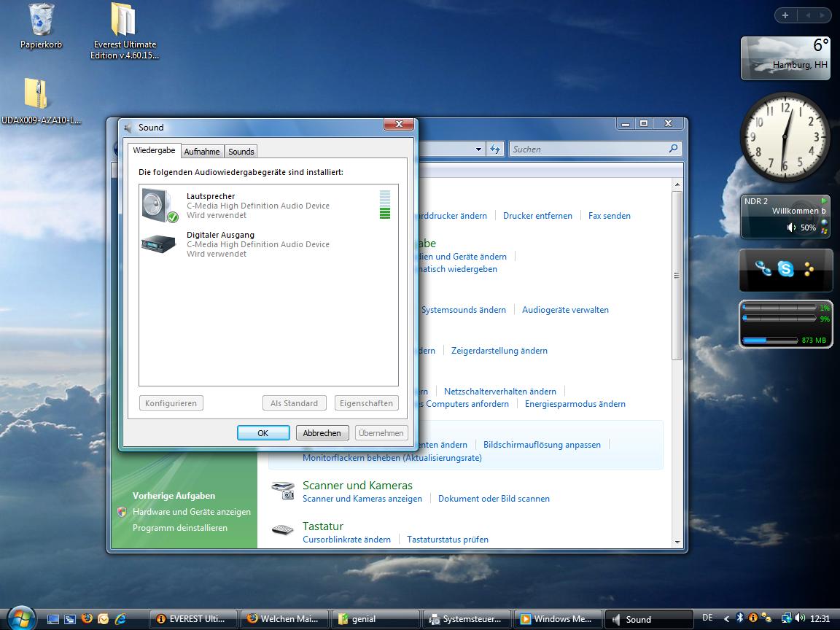Click the Skype icon in the sidebar gadget
The image size is (840, 630).
786,268
